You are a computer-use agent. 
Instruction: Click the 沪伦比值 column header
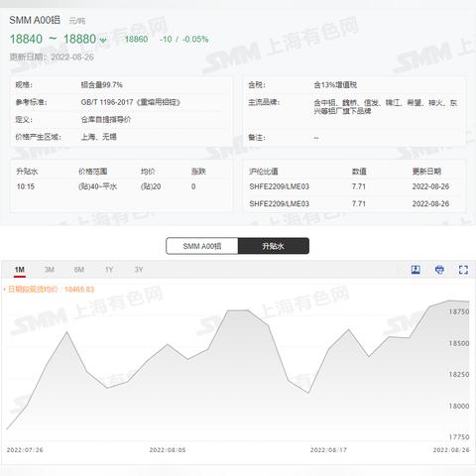pyautogui.click(x=264, y=172)
